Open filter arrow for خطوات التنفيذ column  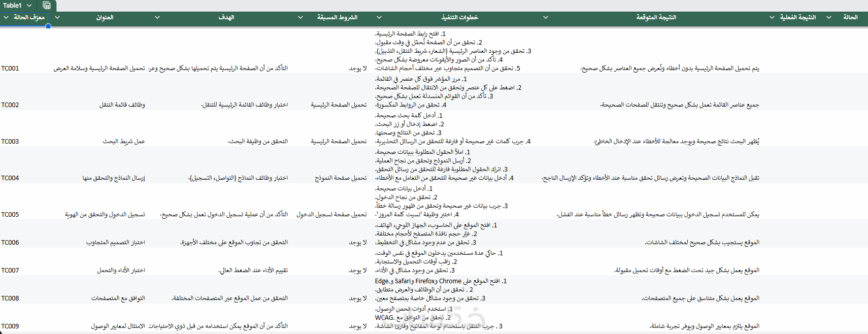click(379, 17)
